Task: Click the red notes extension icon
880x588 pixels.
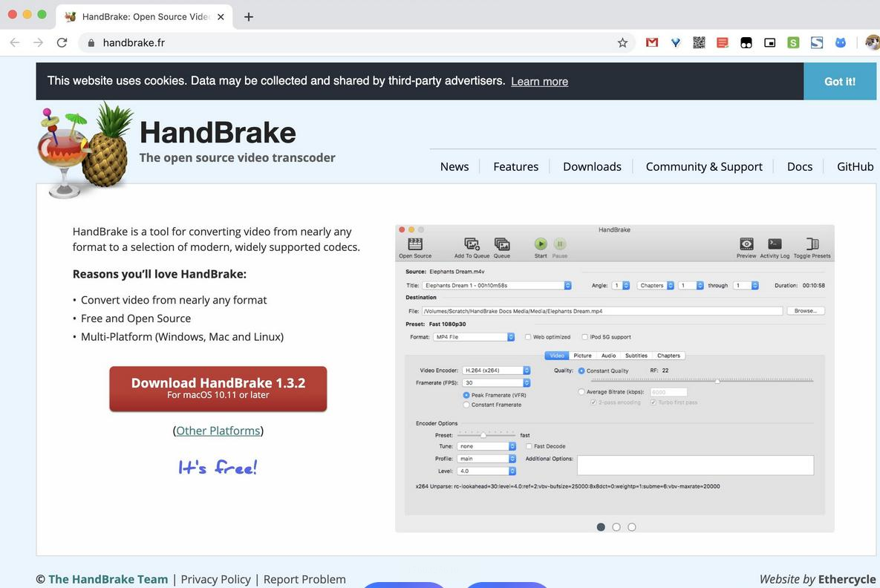Action: coord(723,42)
